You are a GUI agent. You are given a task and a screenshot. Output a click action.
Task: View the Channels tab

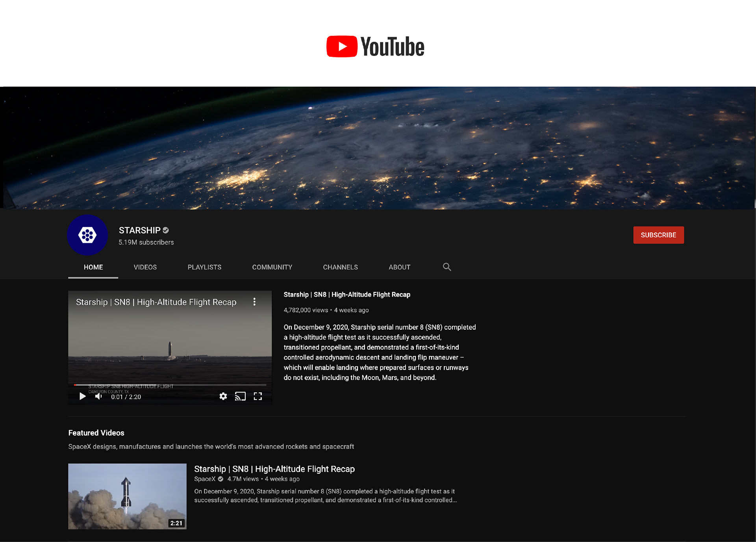point(340,267)
